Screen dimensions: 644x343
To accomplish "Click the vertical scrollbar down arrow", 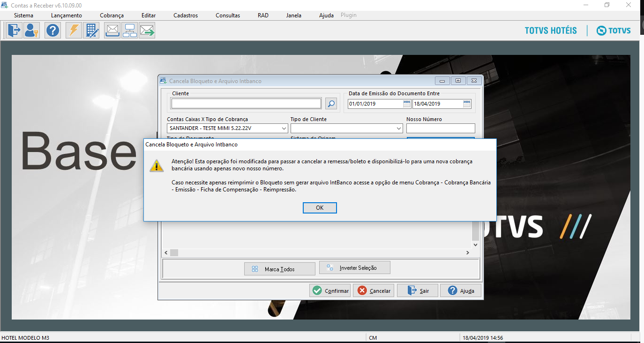I will pos(476,244).
